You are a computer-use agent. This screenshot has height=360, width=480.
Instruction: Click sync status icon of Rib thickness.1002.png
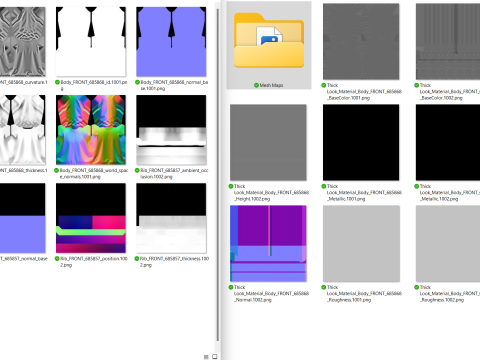[137, 259]
